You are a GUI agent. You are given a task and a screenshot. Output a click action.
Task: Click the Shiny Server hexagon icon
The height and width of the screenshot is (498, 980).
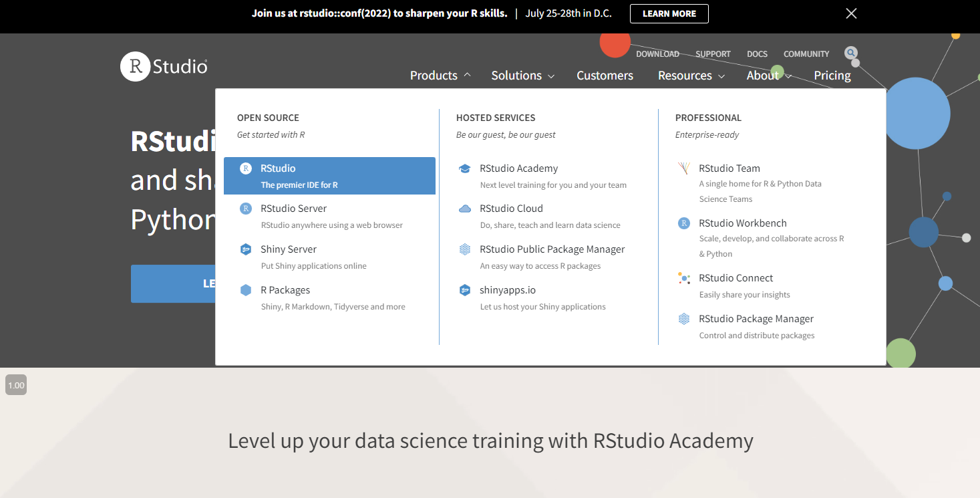click(246, 249)
